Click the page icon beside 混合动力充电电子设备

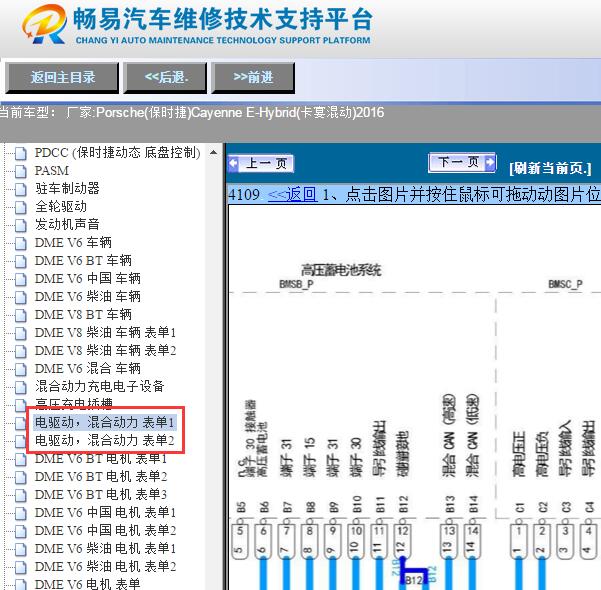coord(21,388)
